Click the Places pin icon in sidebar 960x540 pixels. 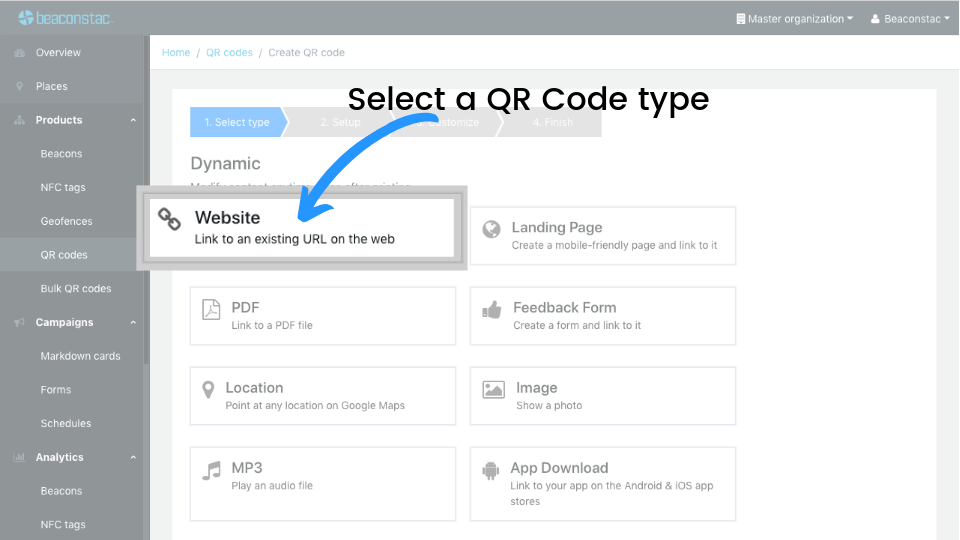(20, 86)
